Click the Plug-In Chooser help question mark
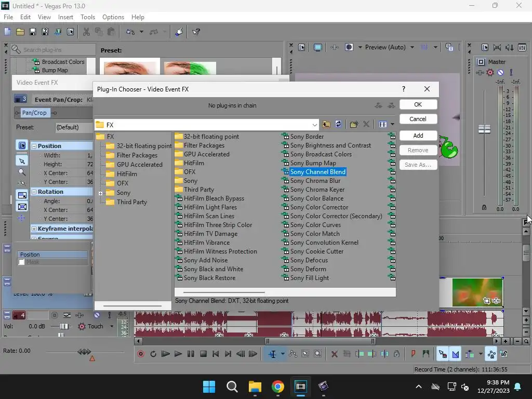 click(403, 89)
